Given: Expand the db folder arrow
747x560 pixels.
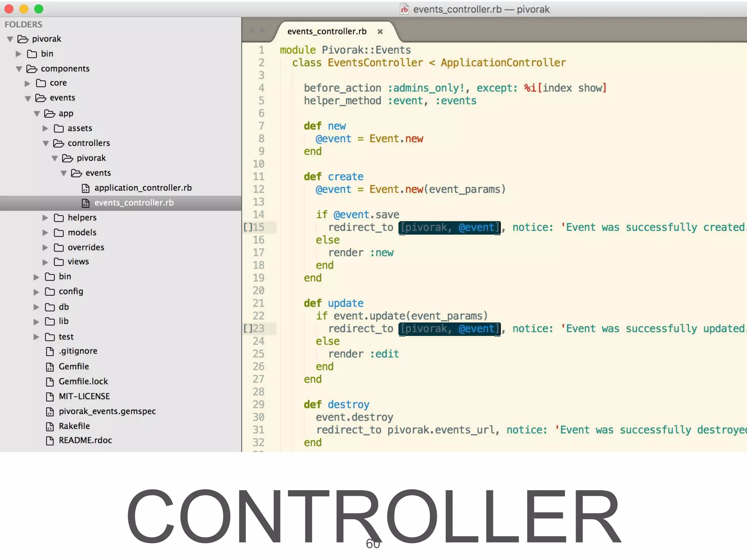Looking at the screenshot, I should (36, 307).
